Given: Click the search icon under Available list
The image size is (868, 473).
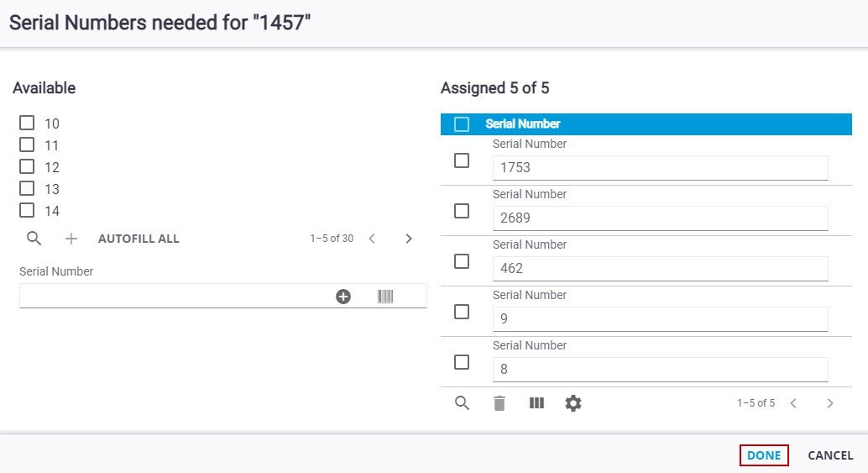Looking at the screenshot, I should pos(34,239).
